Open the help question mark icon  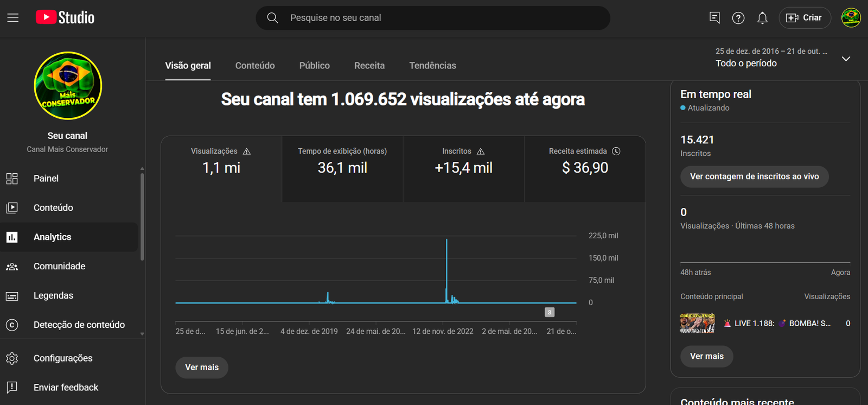tap(738, 18)
